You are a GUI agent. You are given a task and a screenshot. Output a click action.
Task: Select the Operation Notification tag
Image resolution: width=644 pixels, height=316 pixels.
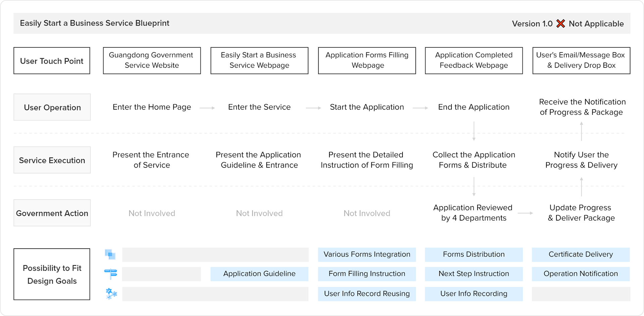[x=581, y=274]
